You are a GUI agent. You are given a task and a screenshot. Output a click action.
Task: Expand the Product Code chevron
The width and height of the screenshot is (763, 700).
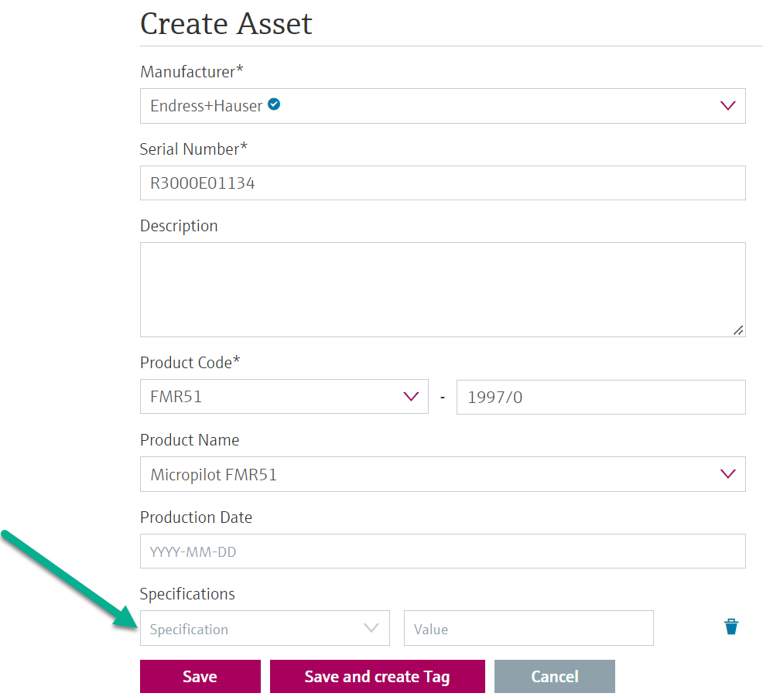pos(411,397)
